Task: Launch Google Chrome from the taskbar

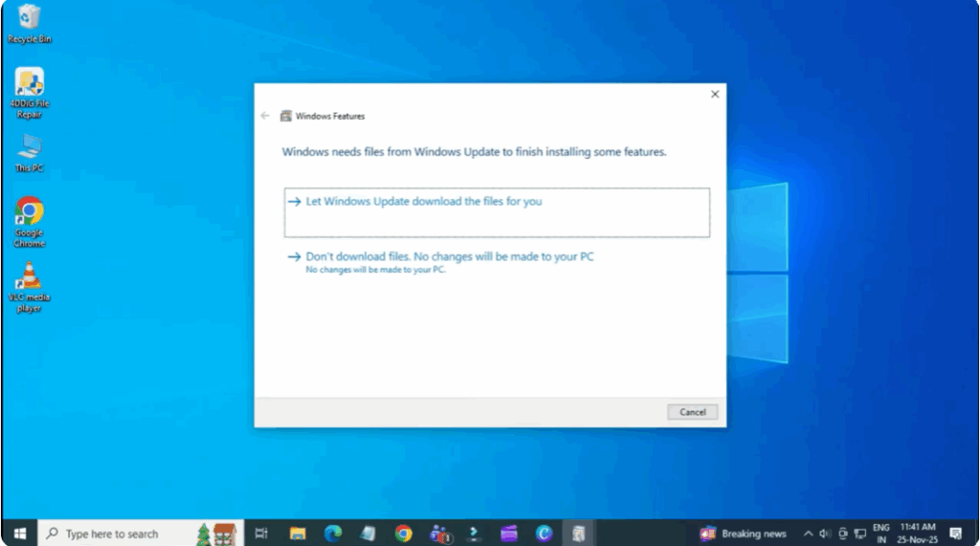Action: tap(403, 534)
